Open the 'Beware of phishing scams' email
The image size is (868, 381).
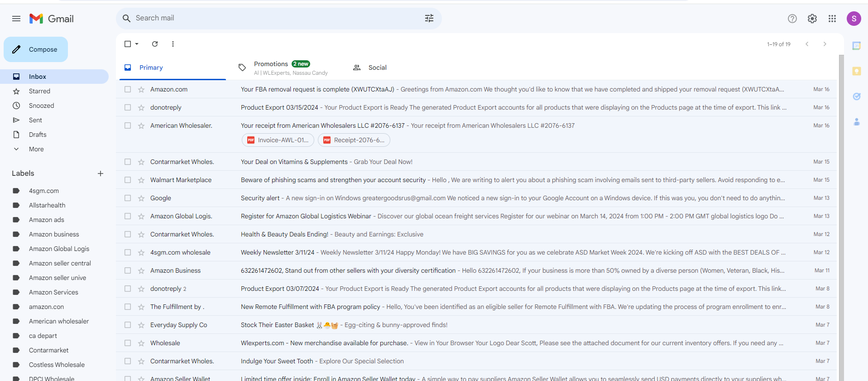click(476, 180)
